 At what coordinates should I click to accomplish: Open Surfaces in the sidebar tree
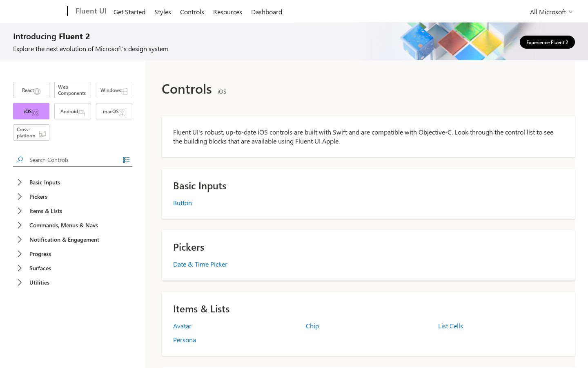tap(40, 268)
